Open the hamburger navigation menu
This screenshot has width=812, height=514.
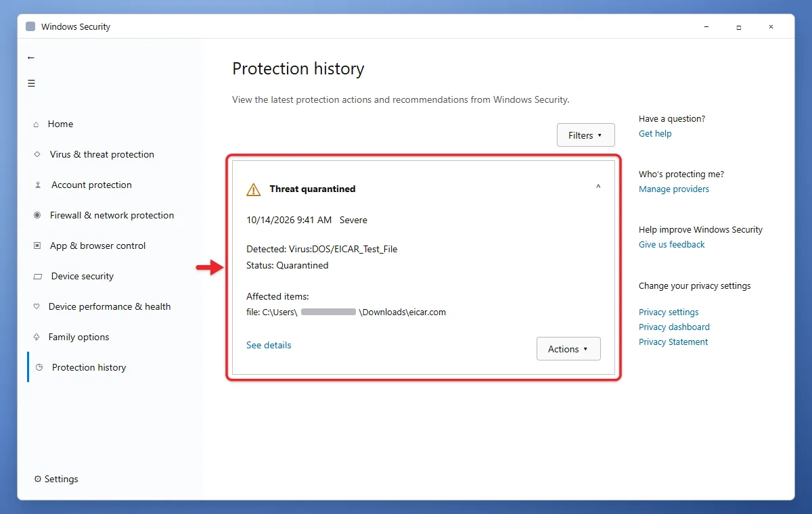31,83
